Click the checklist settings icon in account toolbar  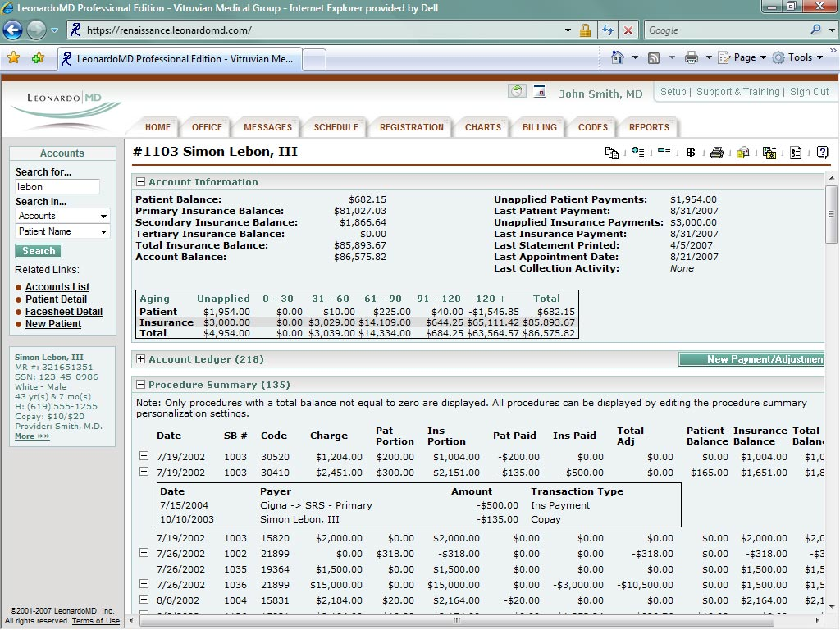click(x=796, y=153)
